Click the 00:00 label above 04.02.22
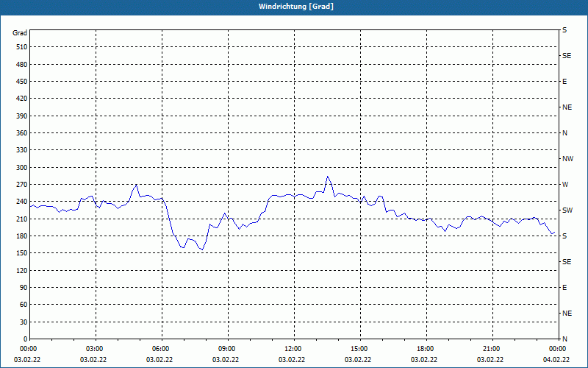588x368 pixels. (558, 349)
